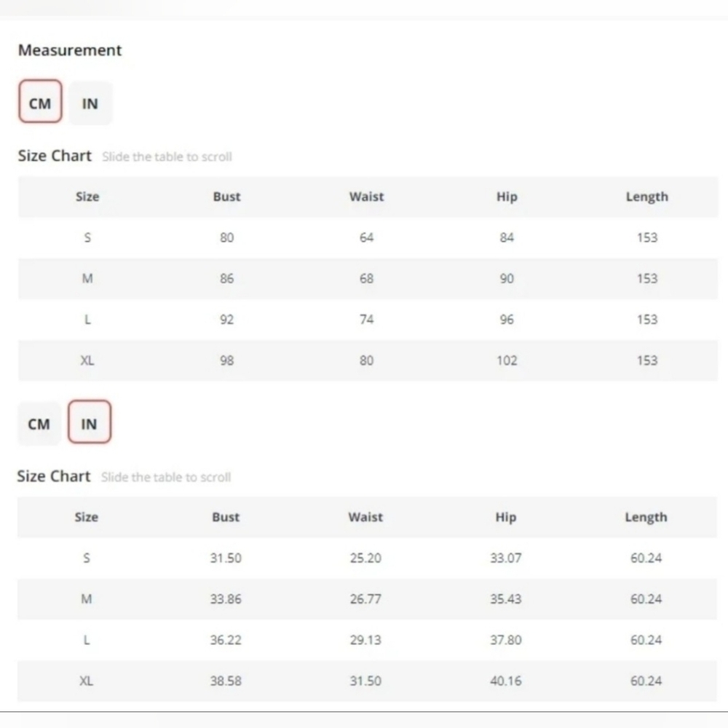Select the CM toggle above lower chart

point(39,424)
